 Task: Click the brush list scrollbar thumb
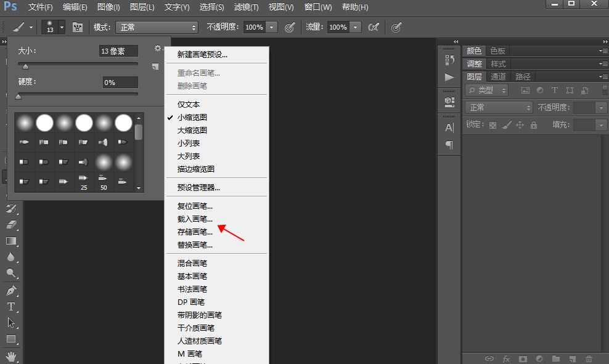[x=138, y=132]
